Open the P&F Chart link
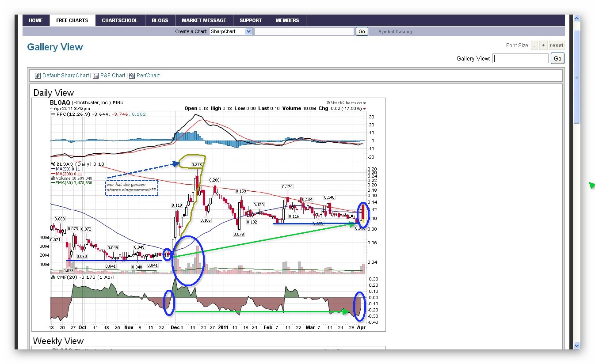This screenshot has width=595, height=364. pyautogui.click(x=113, y=76)
